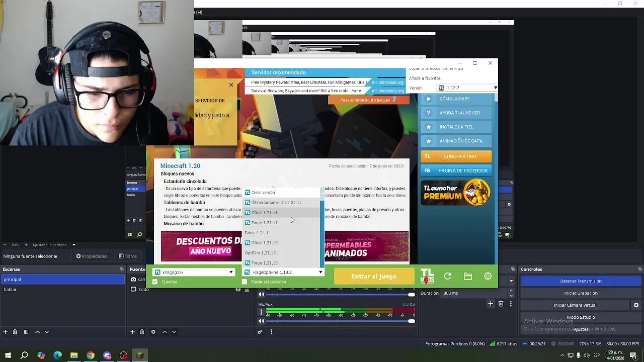Screen dimensions: 644x362
Task: Undock the Escenas panel icon
Action: pyautogui.click(x=121, y=269)
